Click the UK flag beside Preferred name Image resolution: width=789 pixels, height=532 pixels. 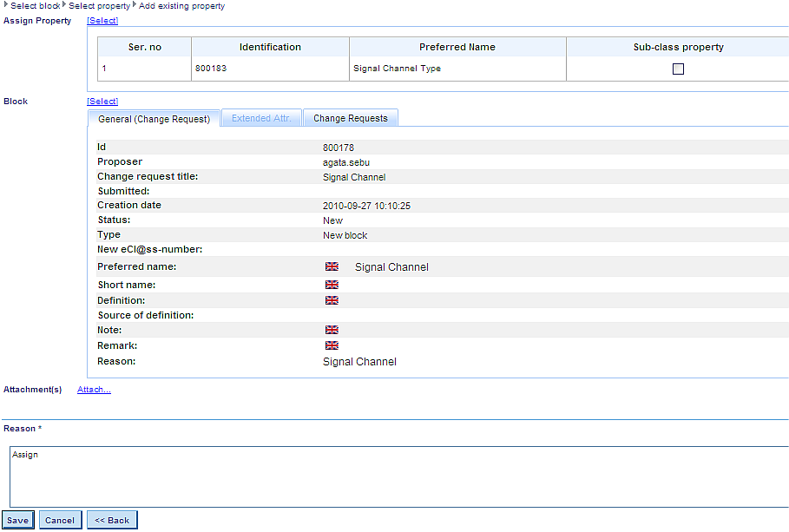coord(332,267)
